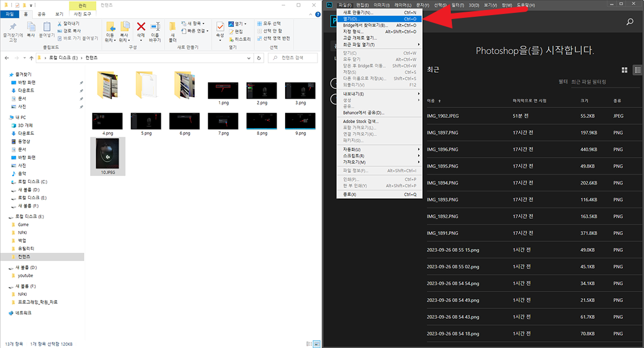The height and width of the screenshot is (348, 644).
Task: Click History (히스토리) in the Explorer ribbon
Action: click(x=240, y=39)
